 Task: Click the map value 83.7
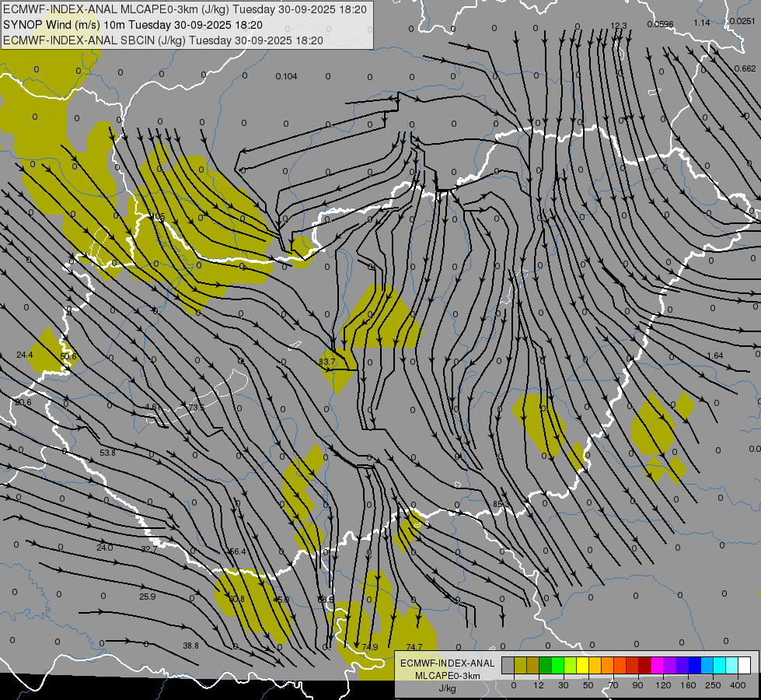(x=326, y=362)
